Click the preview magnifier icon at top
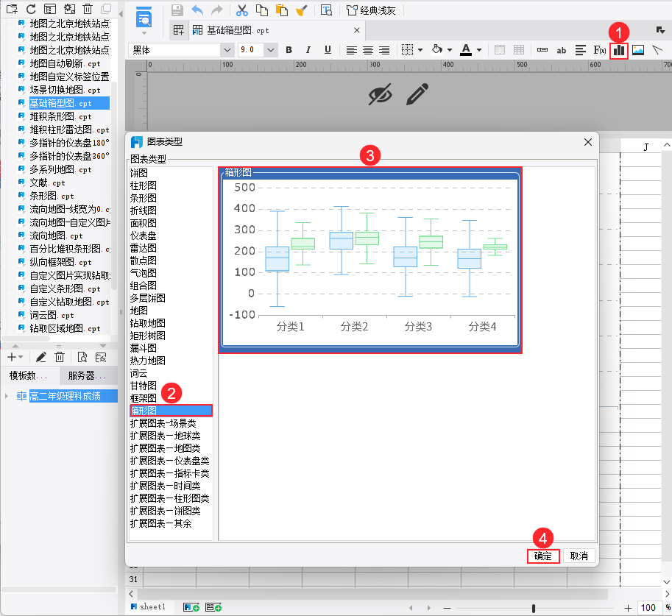The width and height of the screenshot is (672, 616). [x=144, y=17]
